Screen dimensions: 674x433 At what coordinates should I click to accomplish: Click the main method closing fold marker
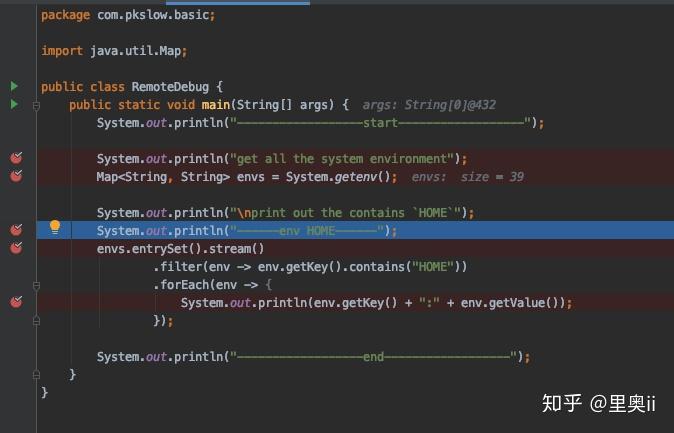tap(37, 375)
